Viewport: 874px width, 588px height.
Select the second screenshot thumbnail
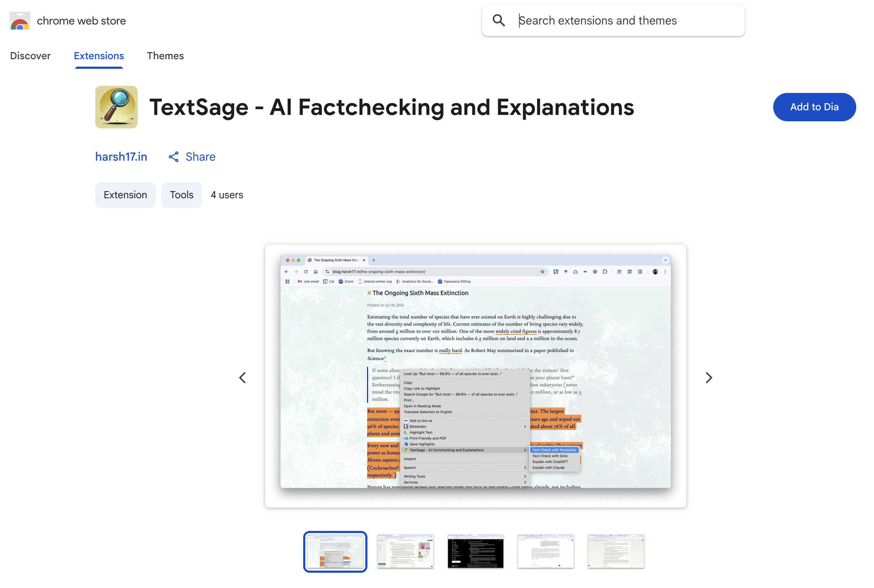coord(405,551)
